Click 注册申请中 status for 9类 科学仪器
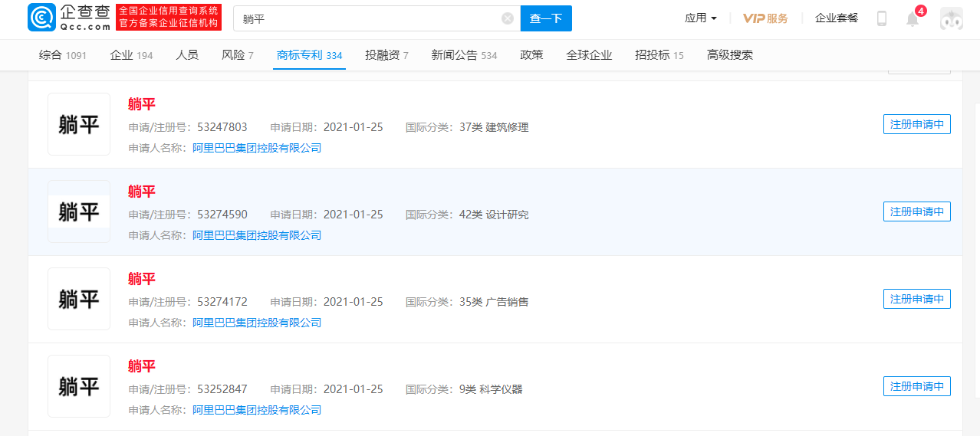The width and height of the screenshot is (980, 436). [917, 386]
